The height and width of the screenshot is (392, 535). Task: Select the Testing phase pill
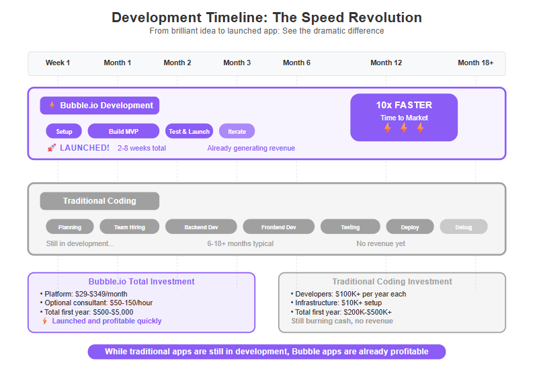tap(350, 227)
